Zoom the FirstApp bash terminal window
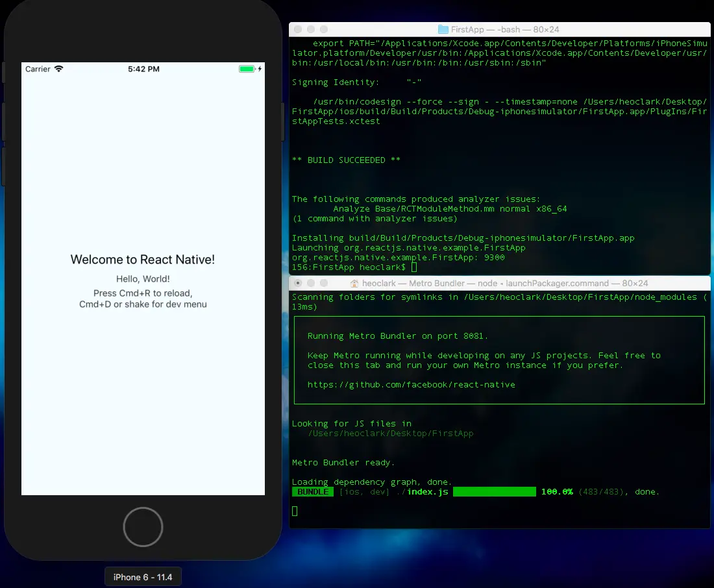This screenshot has width=714, height=588. (x=324, y=29)
